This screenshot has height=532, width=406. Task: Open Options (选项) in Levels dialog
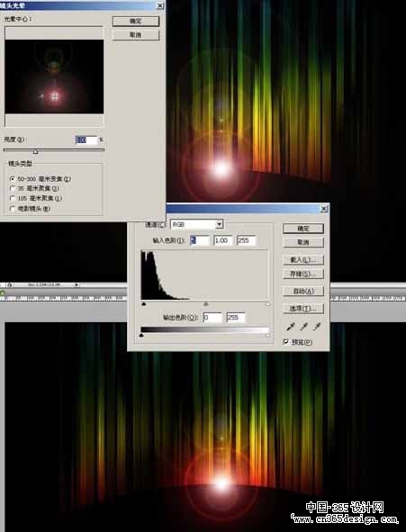click(x=303, y=309)
